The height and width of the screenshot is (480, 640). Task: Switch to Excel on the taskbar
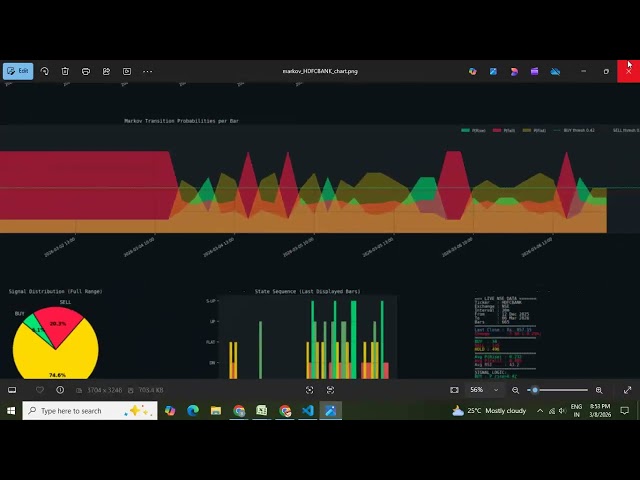coord(262,411)
